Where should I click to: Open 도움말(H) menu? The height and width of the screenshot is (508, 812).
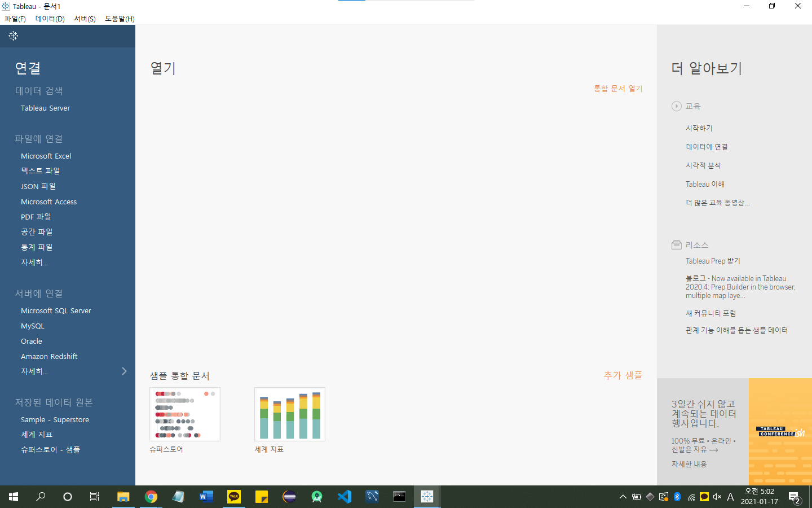tap(120, 19)
